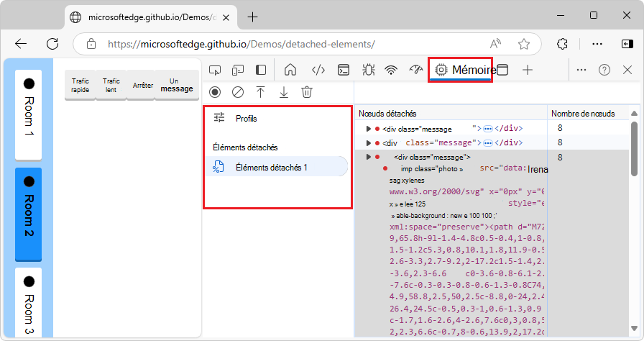The image size is (644, 341).
Task: Select Room 2 in the page
Action: [28, 214]
